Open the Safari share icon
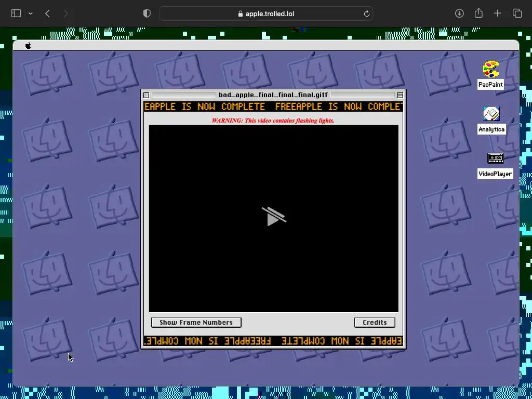The image size is (532, 399). tap(478, 13)
